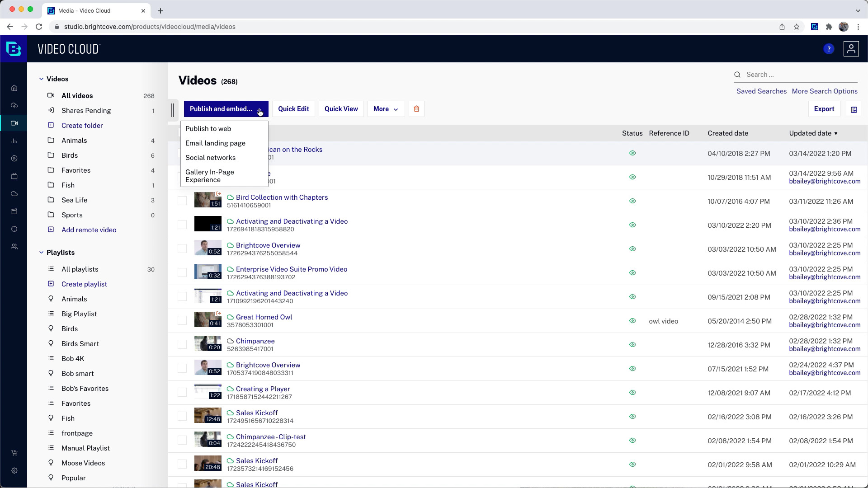Open the Brightcove logo home
The height and width of the screenshot is (488, 868).
click(x=14, y=49)
